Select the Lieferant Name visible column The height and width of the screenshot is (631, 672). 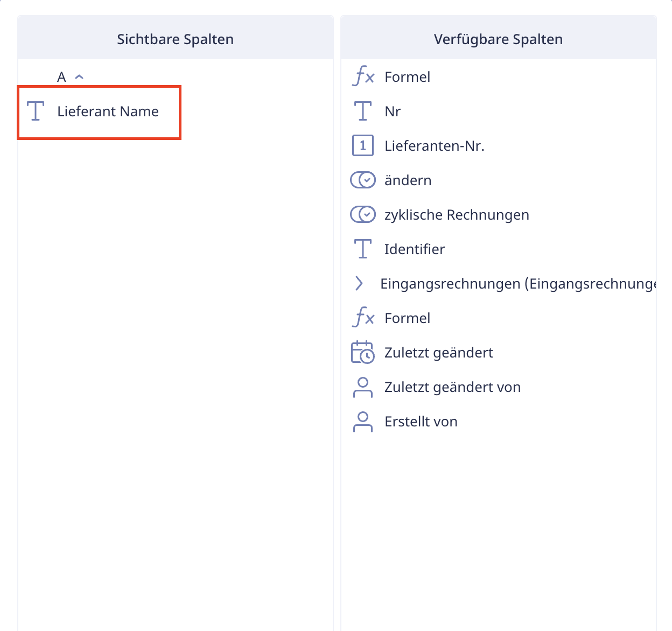[x=99, y=113]
